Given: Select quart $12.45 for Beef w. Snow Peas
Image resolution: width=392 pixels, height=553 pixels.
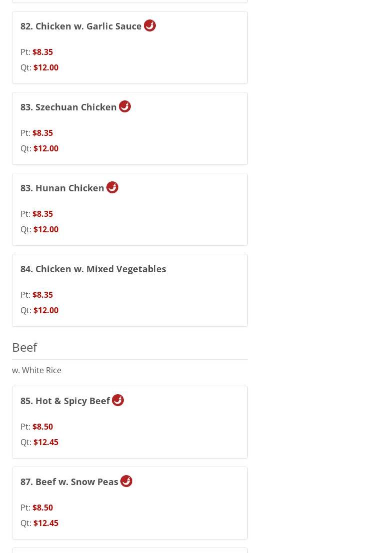Looking at the screenshot, I should pos(46,523).
